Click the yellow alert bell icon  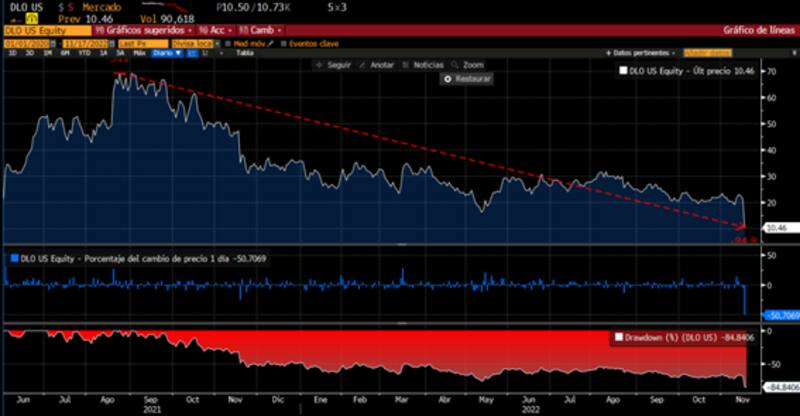click(x=31, y=18)
